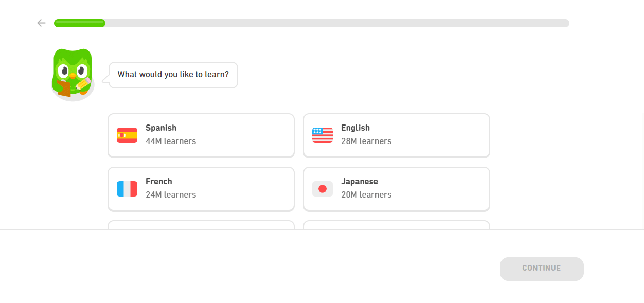Click the Japanese flag icon
Image resolution: width=644 pixels, height=303 pixels.
(x=322, y=188)
